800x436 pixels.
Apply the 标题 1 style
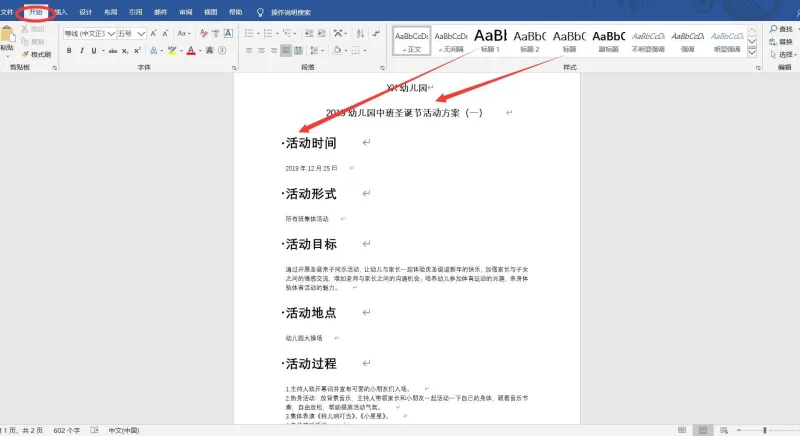point(490,41)
